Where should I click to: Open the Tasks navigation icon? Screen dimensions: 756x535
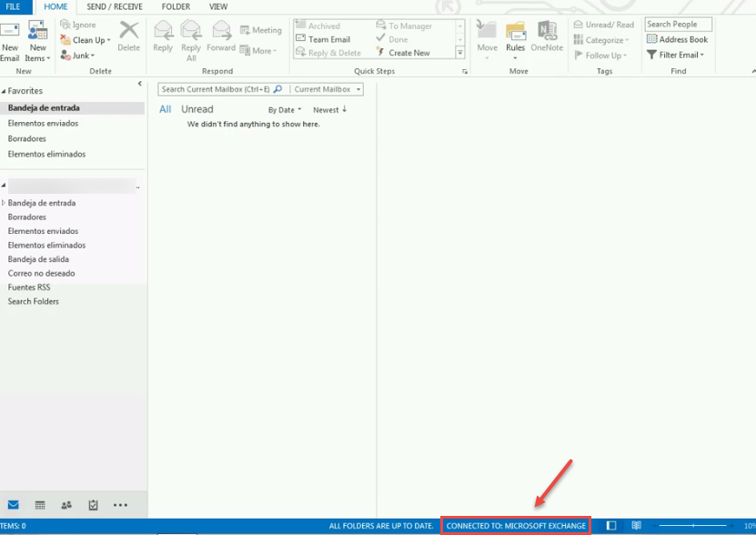pos(92,505)
